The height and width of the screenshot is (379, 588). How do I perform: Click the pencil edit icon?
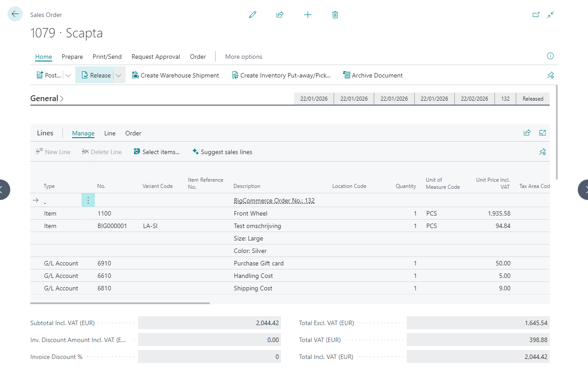coord(253,15)
